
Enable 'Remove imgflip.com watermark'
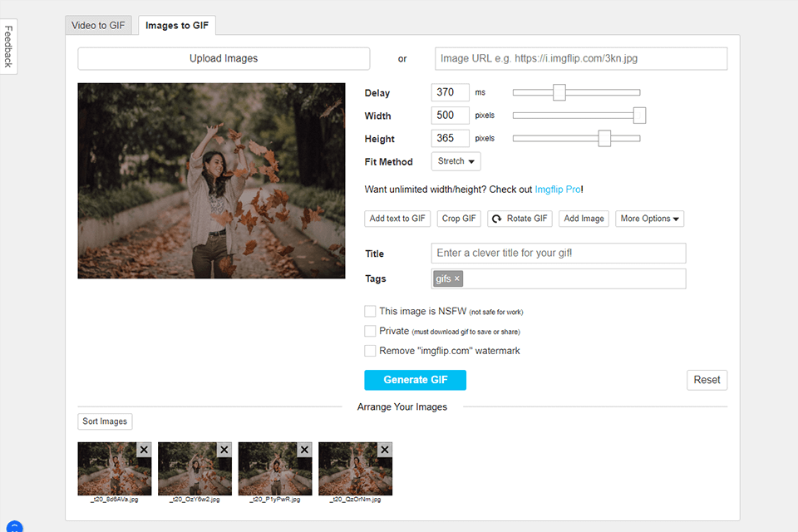tap(370, 350)
